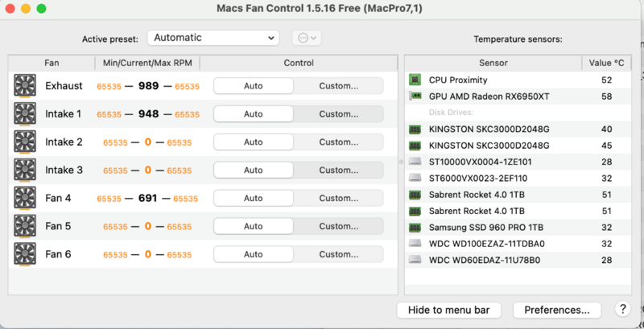Click the Fan 4 691 RPM value

[x=148, y=198]
